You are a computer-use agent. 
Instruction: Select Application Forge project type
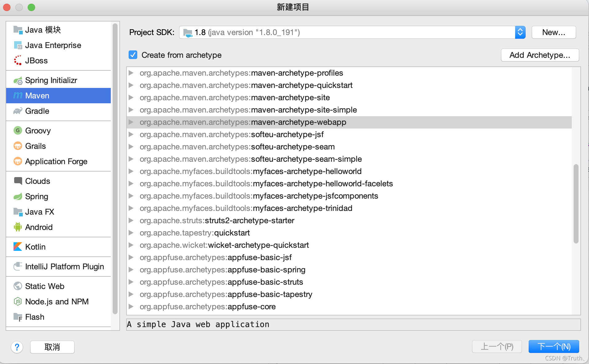pyautogui.click(x=58, y=161)
